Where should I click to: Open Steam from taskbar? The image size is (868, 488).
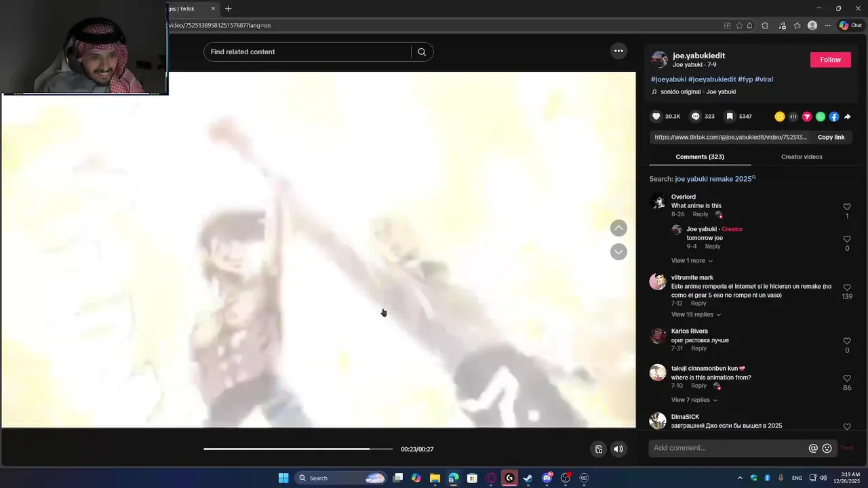[x=528, y=478]
